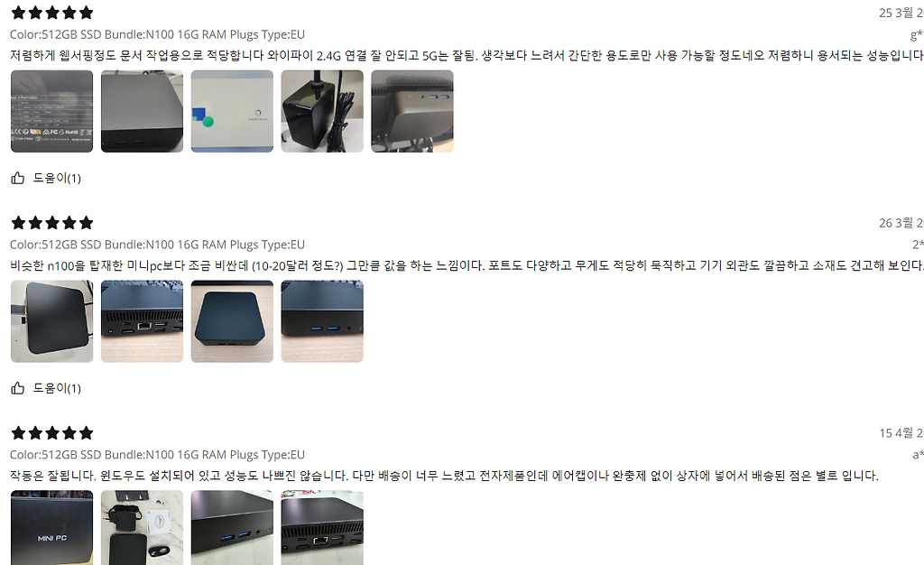Click 도움이(1) under the Wi-Fi review

click(57, 178)
